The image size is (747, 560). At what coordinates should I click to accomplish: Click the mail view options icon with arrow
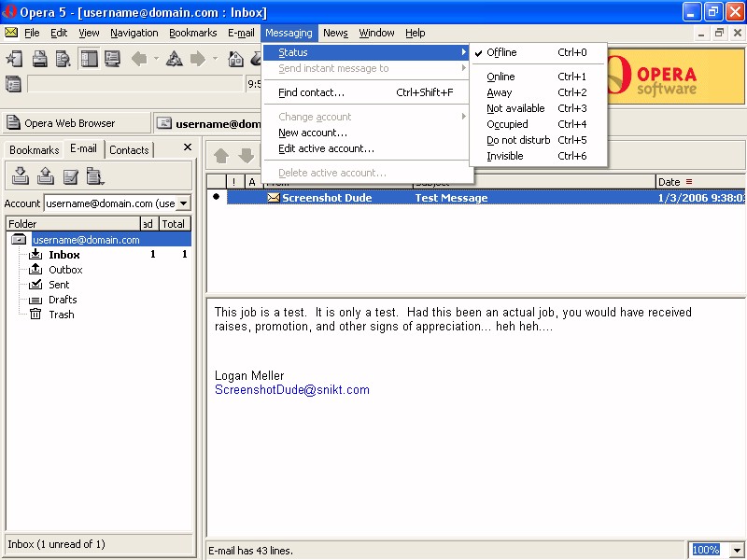pos(95,176)
